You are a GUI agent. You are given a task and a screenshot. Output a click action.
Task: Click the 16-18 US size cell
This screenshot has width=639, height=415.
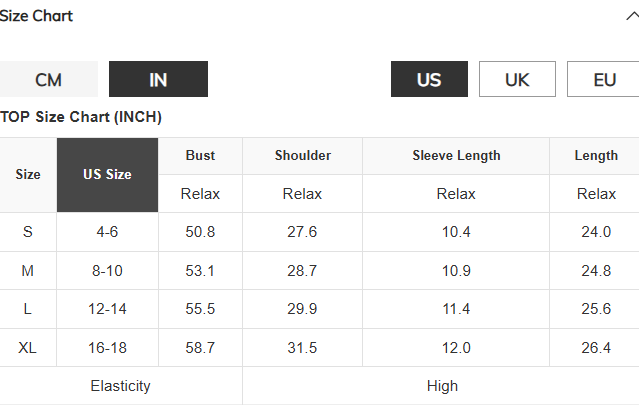[x=107, y=348]
